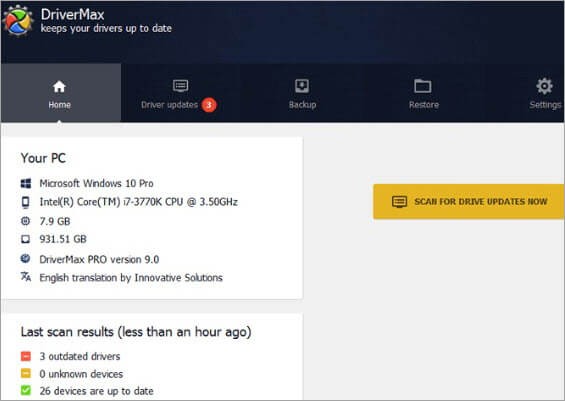Screen dimensions: 565x401
Task: Click the red outdated drivers icon
Action: click(26, 356)
